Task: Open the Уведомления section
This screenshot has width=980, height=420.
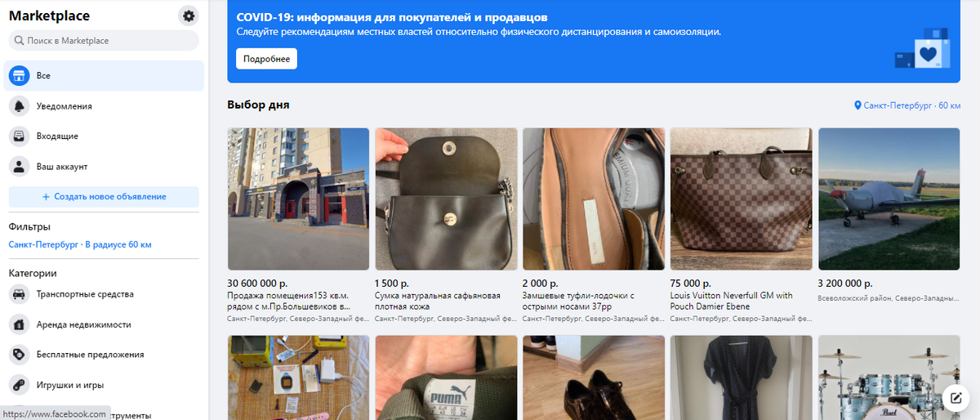Action: click(x=104, y=105)
